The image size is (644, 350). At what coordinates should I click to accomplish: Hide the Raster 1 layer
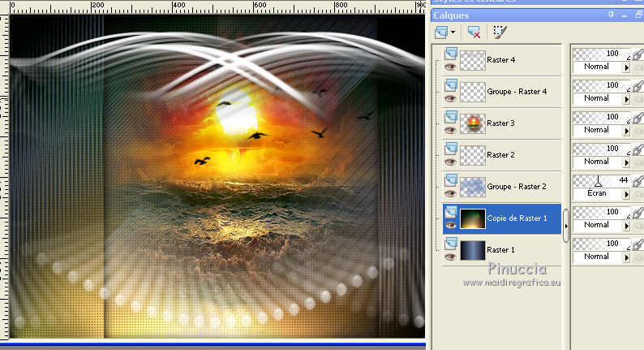point(450,257)
